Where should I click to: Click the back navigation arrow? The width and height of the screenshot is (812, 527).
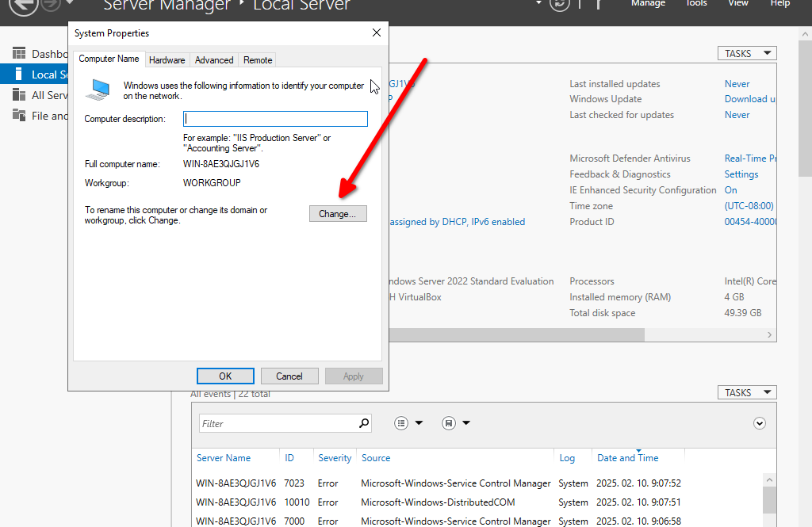[x=25, y=5]
